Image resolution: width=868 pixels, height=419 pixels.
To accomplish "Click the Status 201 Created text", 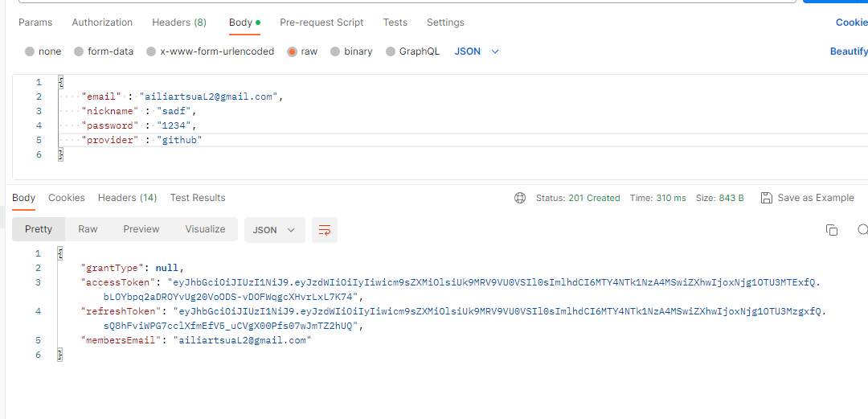I will pos(578,198).
